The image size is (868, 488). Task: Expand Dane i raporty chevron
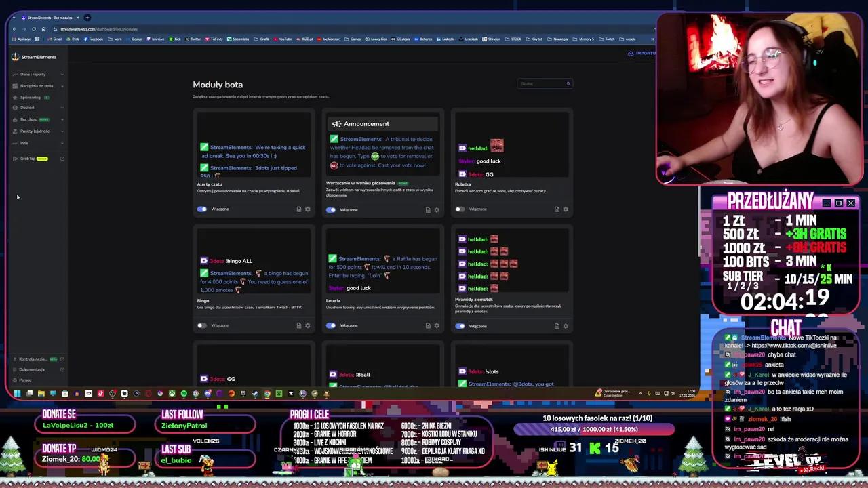click(x=62, y=75)
